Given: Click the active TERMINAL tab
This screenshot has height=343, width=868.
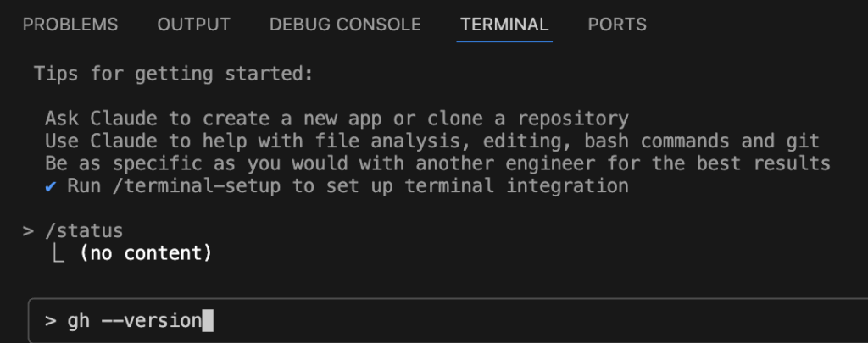Looking at the screenshot, I should (504, 25).
